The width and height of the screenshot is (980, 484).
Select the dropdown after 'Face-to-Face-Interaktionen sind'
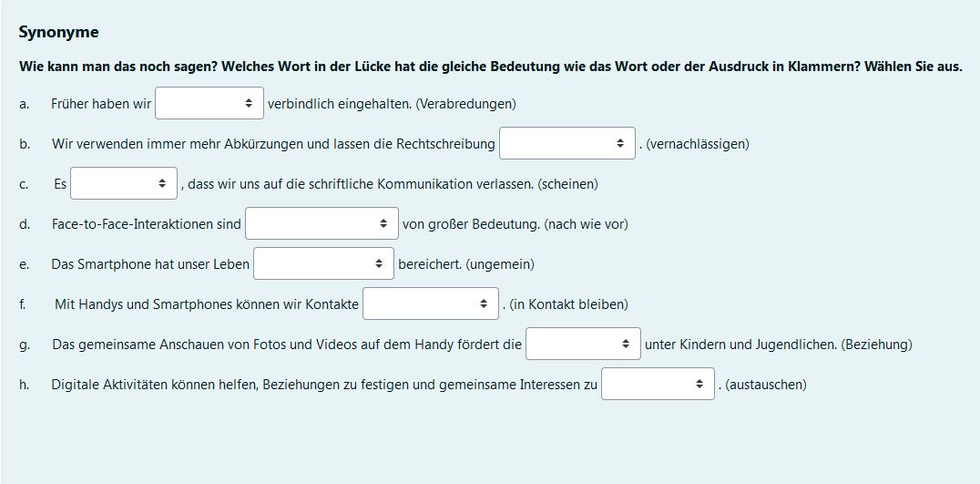click(322, 224)
